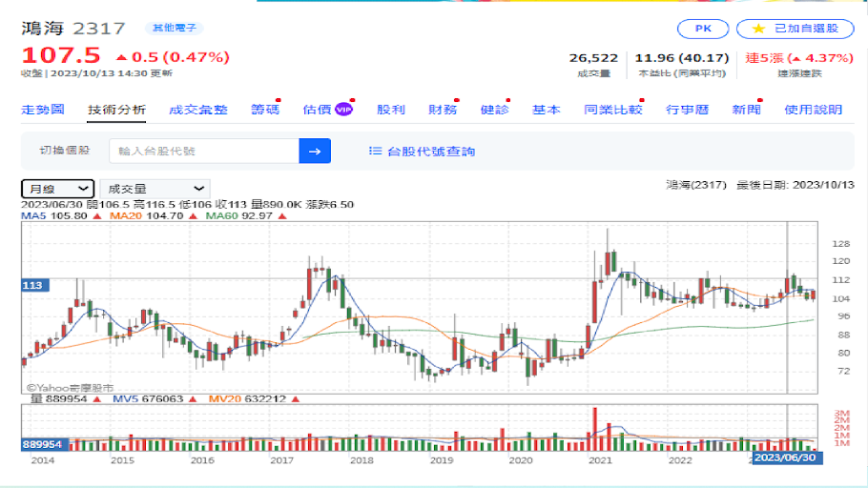Viewport: 868px width, 488px height.
Task: Click the 26,522 volume figure
Action: tap(593, 57)
